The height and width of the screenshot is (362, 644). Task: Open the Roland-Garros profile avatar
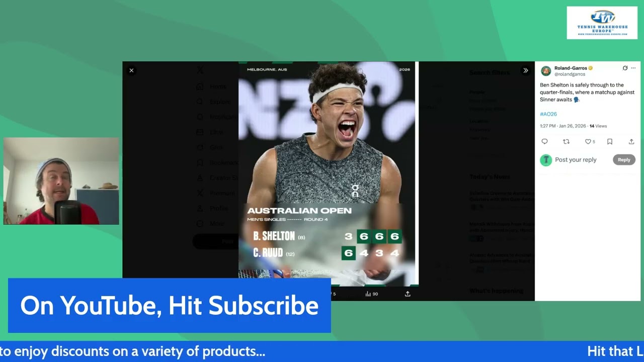[x=545, y=71]
